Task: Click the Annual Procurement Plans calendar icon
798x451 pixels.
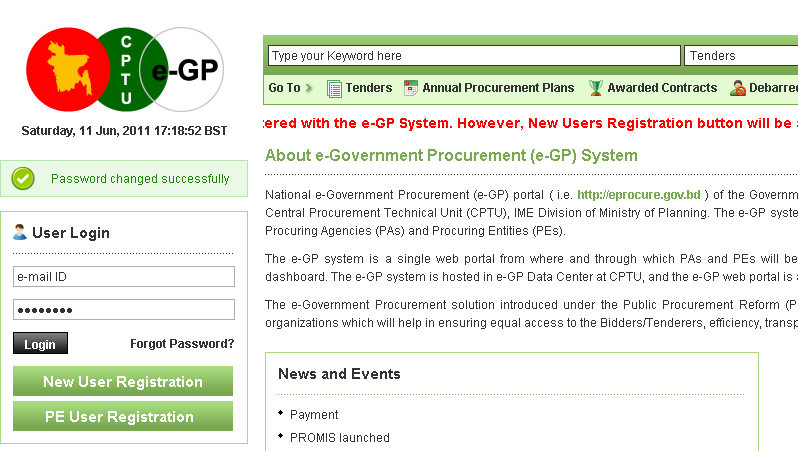Action: (x=410, y=88)
